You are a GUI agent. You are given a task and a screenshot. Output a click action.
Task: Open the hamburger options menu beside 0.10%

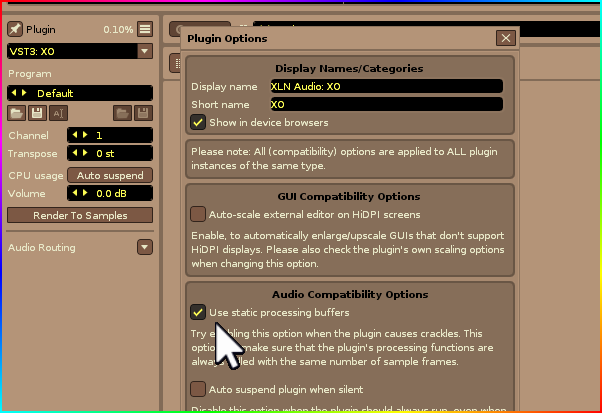coord(145,29)
